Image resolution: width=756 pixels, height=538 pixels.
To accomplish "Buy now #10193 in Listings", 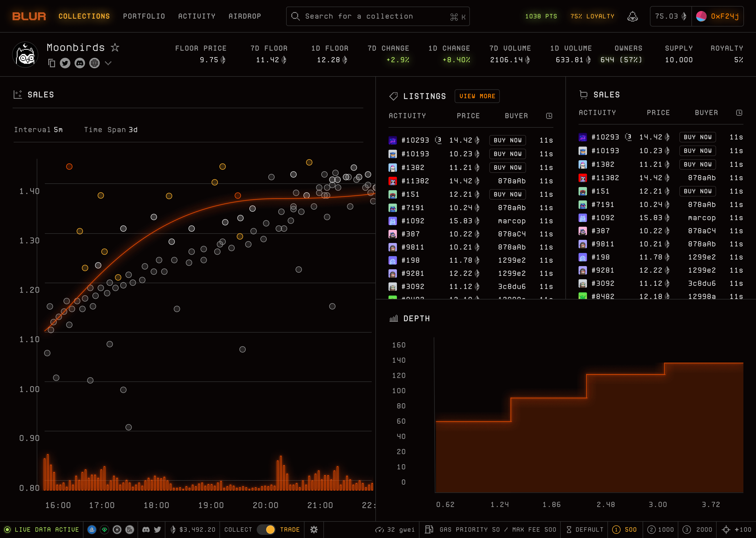I will pyautogui.click(x=507, y=154).
